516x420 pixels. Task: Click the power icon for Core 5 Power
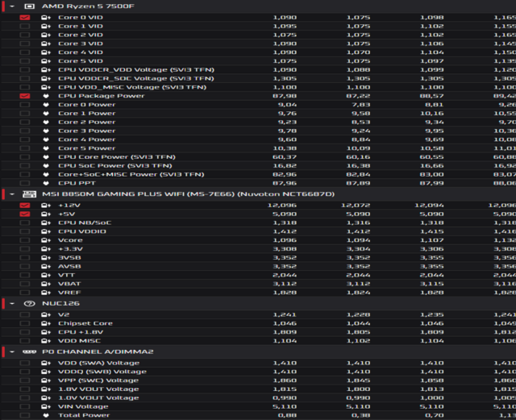pos(46,148)
